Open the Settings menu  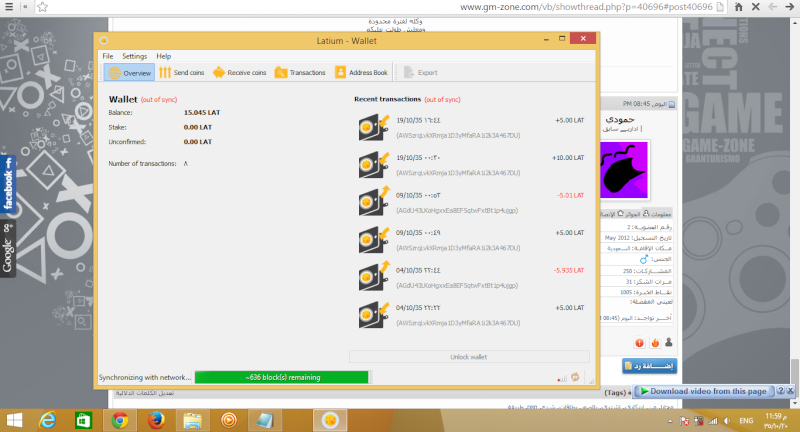click(x=134, y=56)
